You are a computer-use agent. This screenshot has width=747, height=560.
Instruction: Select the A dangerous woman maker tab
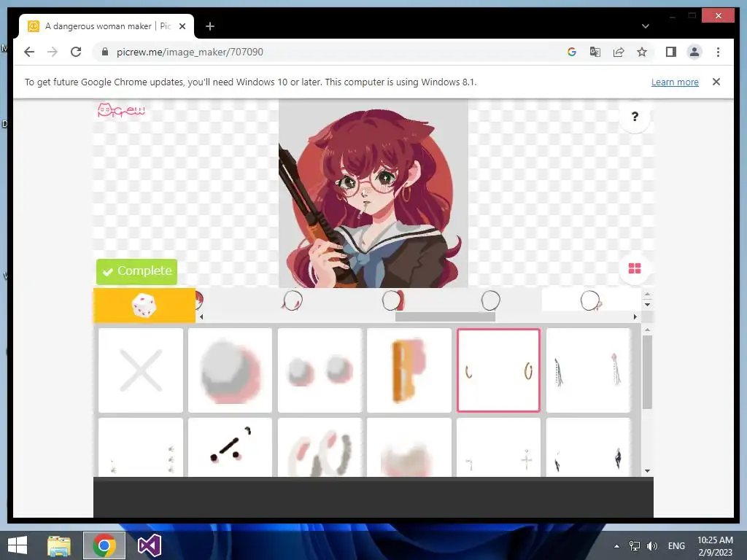(107, 26)
